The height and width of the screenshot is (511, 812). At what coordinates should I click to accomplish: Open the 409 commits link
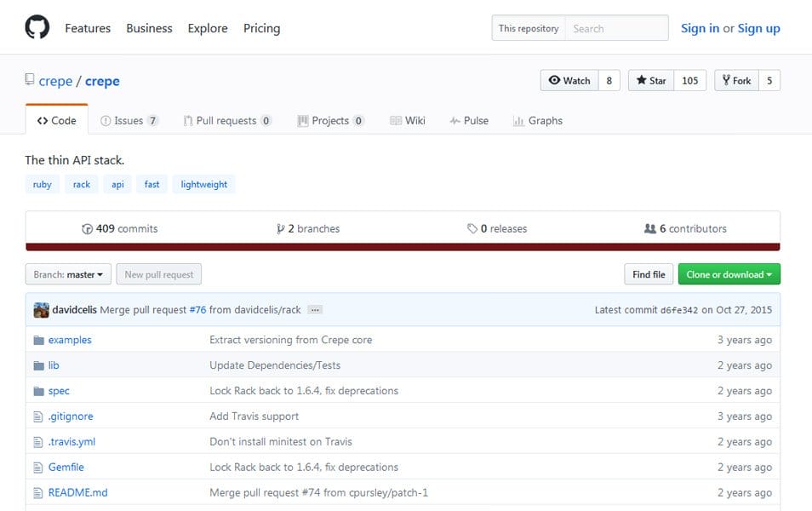tap(120, 228)
